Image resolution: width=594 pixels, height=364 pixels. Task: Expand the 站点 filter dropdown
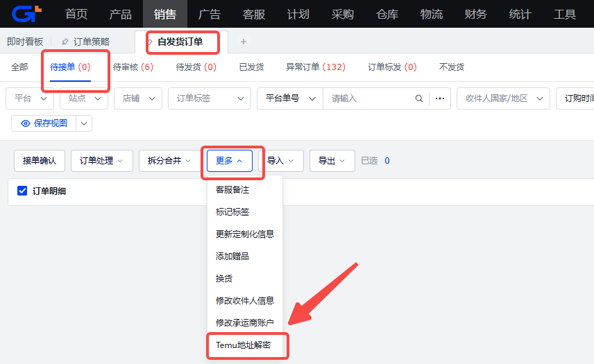point(84,98)
